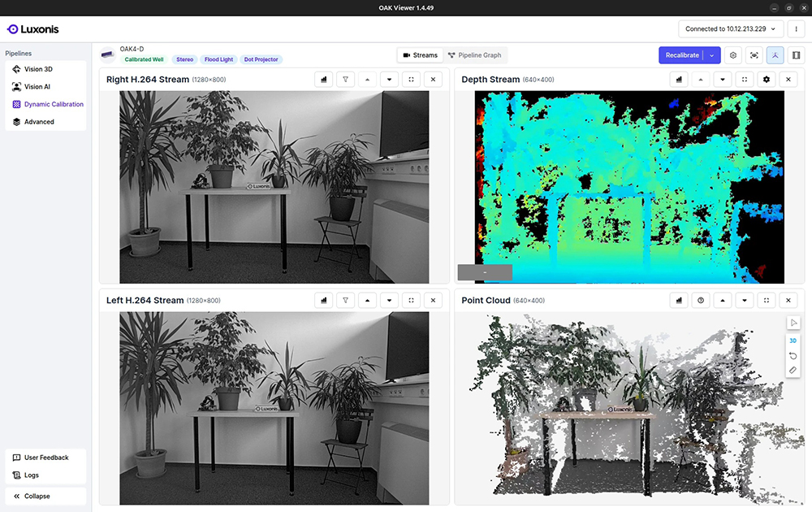Click the gray bar on the Depth Stream

click(485, 272)
